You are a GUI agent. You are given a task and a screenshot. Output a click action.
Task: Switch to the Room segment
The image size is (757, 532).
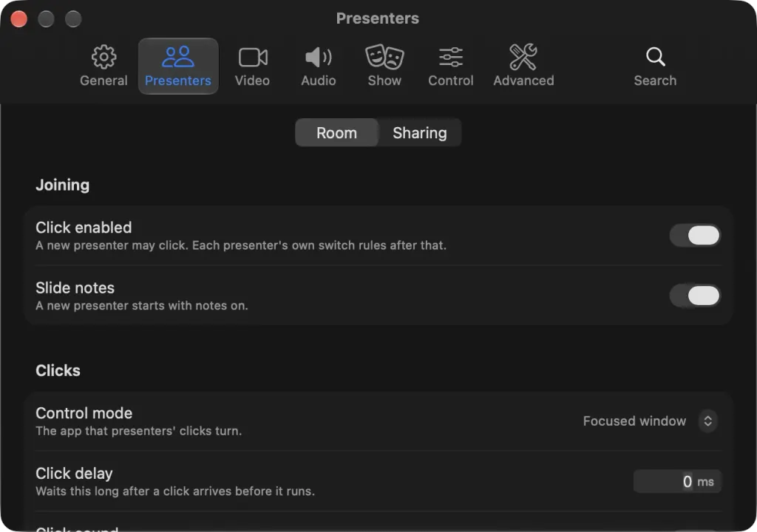pos(336,133)
